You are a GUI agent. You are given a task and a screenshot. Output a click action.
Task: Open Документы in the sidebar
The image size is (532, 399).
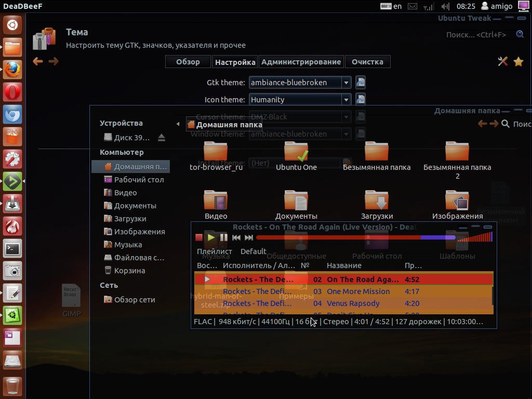[130, 205]
